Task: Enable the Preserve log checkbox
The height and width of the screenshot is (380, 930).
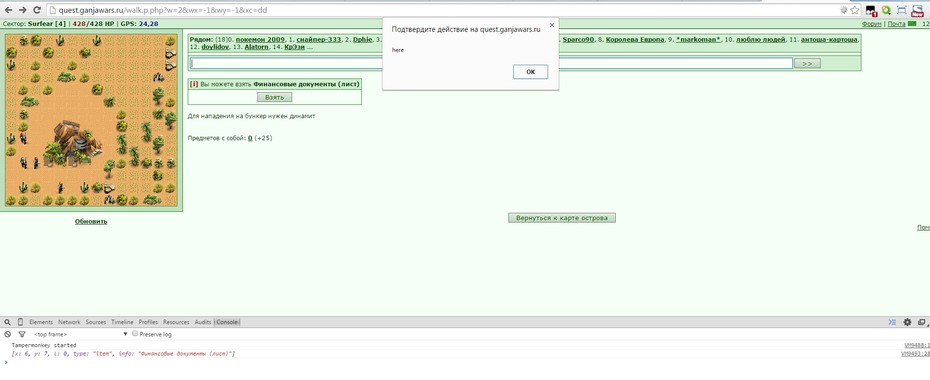Action: [x=135, y=334]
